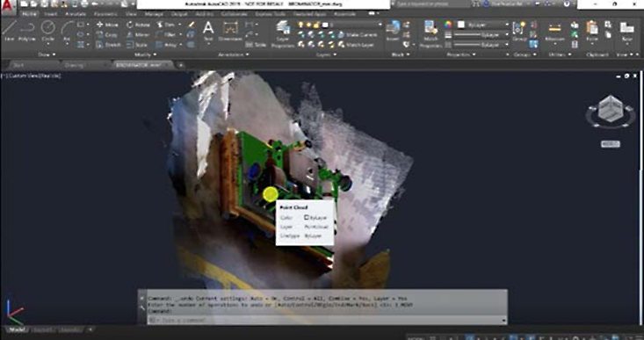Click the Paste tool
644x340 pixels.
[x=592, y=31]
